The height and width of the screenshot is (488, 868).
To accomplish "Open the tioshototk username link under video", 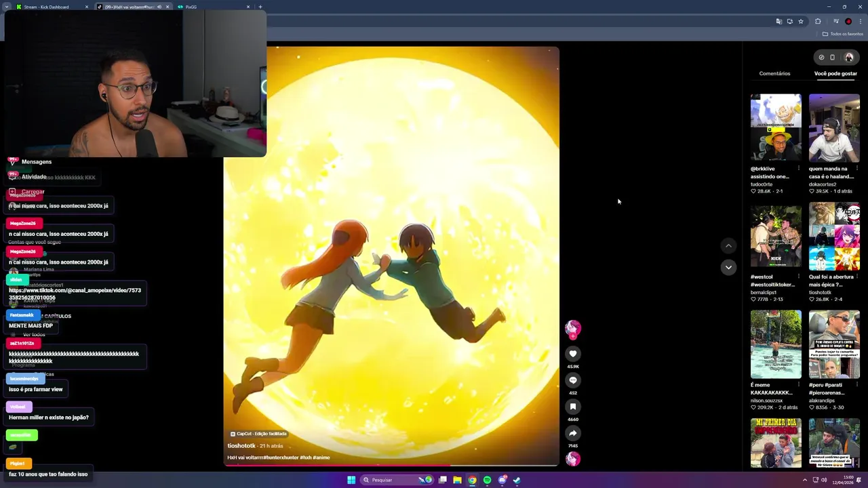I will 241,446.
